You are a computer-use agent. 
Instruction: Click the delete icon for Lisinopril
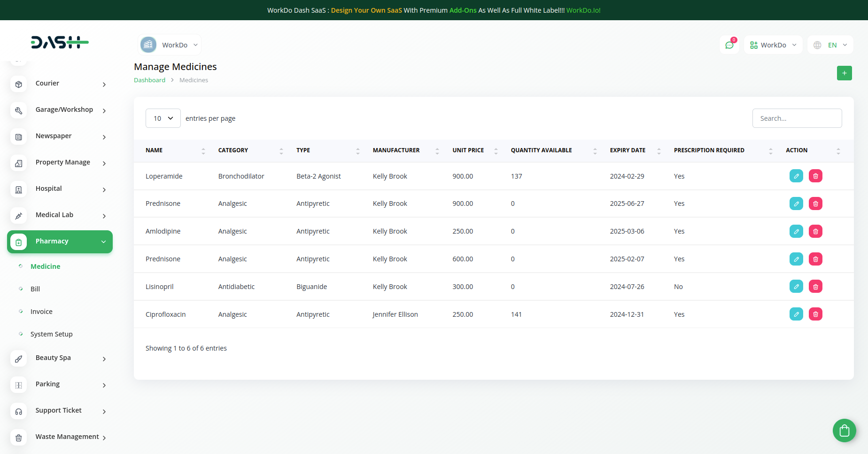click(x=815, y=287)
